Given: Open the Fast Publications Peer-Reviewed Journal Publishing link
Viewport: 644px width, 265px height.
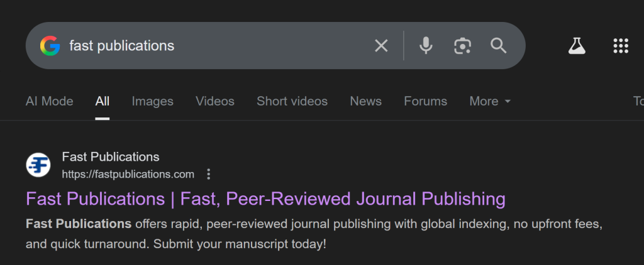Looking at the screenshot, I should pos(265,199).
